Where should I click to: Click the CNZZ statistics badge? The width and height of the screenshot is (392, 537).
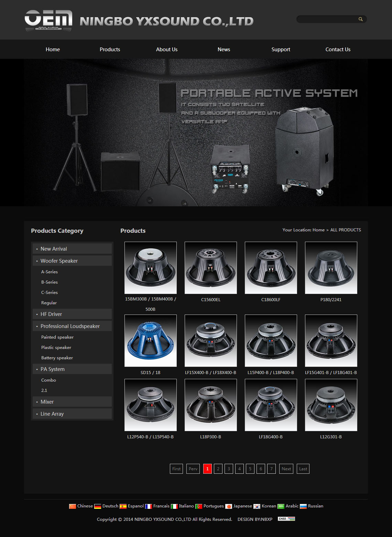click(286, 519)
